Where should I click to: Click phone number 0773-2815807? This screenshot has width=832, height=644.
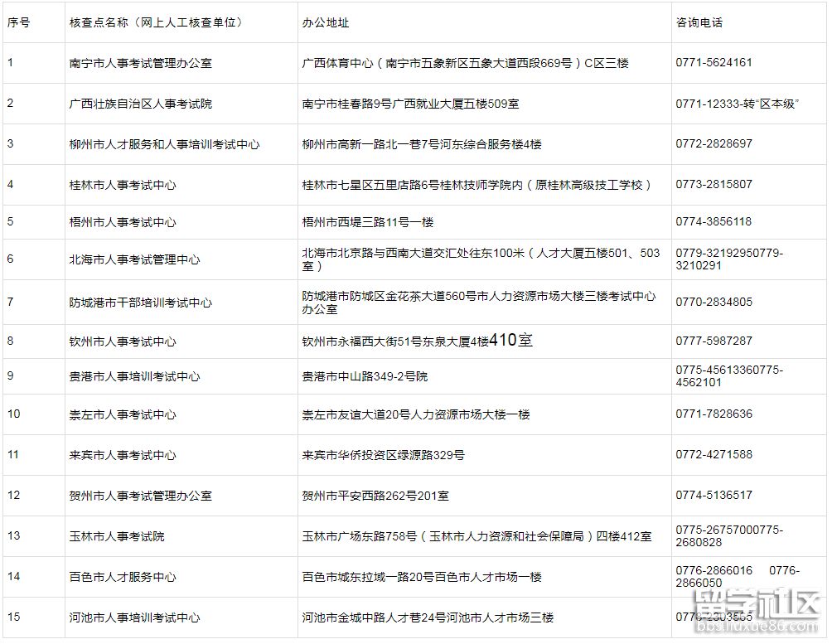pos(713,184)
